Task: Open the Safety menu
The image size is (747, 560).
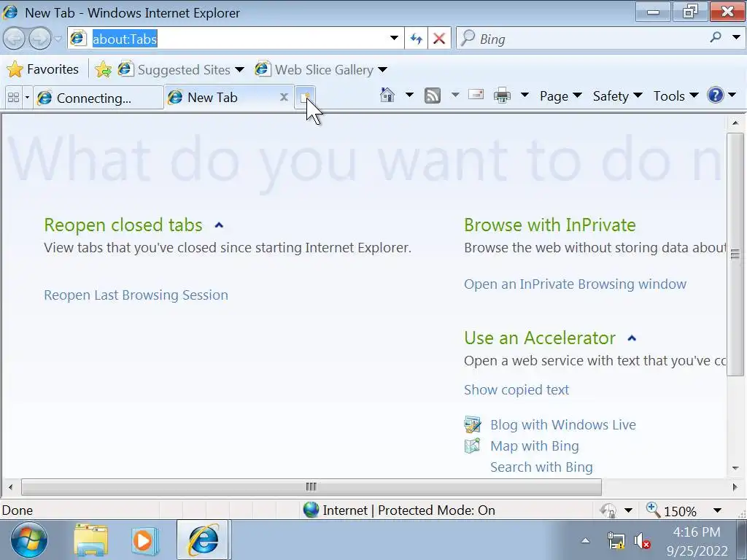Action: (617, 96)
